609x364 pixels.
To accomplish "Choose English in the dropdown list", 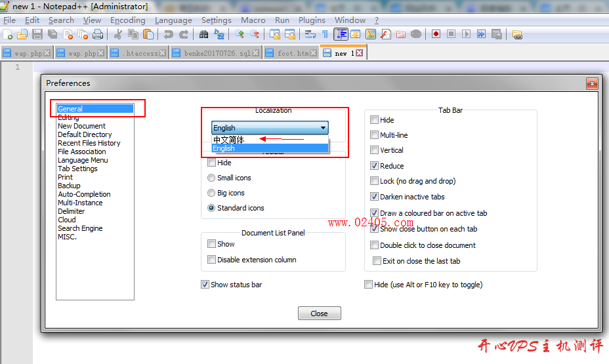I will point(270,148).
